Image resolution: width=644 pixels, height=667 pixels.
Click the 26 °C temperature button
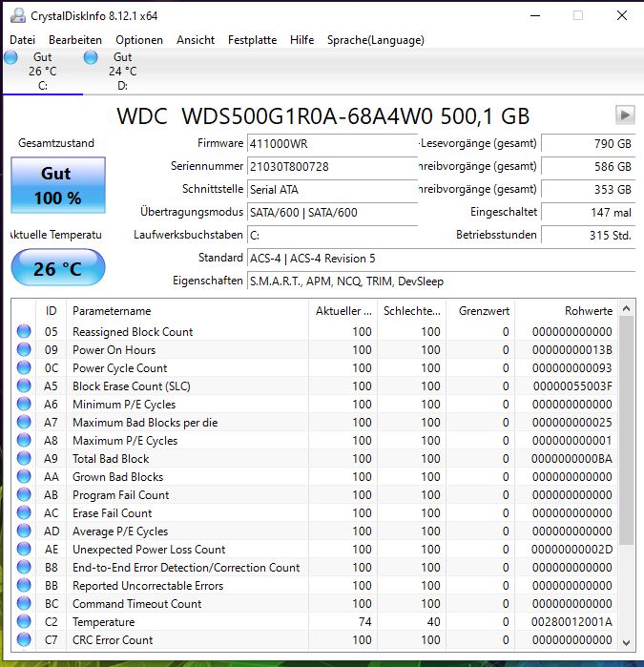click(58, 267)
